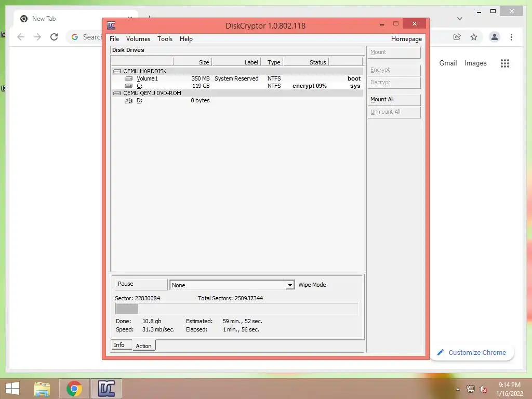This screenshot has height=399, width=532.
Task: Click the Chrome tab search chevron
Action: tap(460, 19)
